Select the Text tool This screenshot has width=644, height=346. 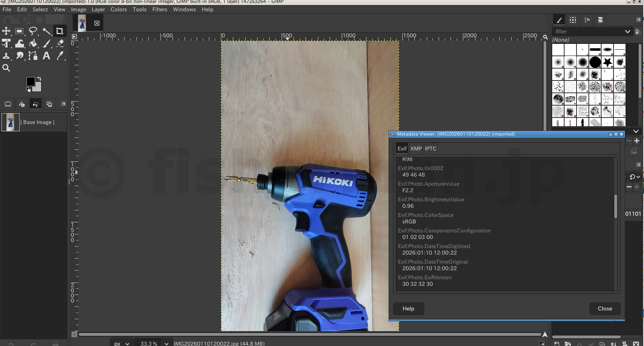[x=46, y=56]
